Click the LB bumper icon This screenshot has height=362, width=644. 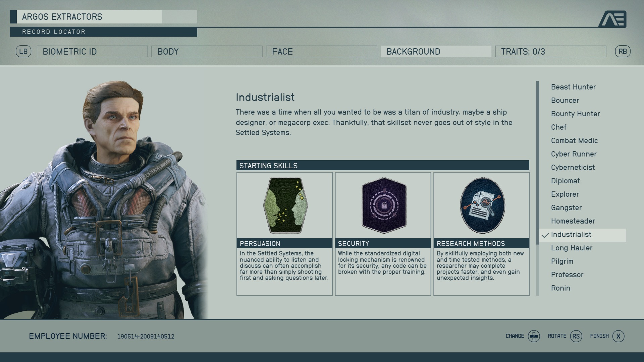[x=23, y=52]
